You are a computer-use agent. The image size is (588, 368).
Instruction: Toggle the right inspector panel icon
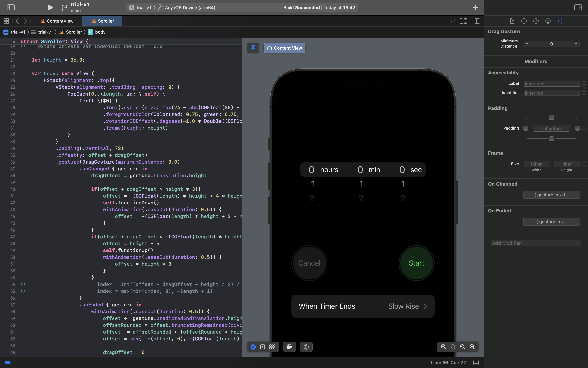click(x=578, y=8)
